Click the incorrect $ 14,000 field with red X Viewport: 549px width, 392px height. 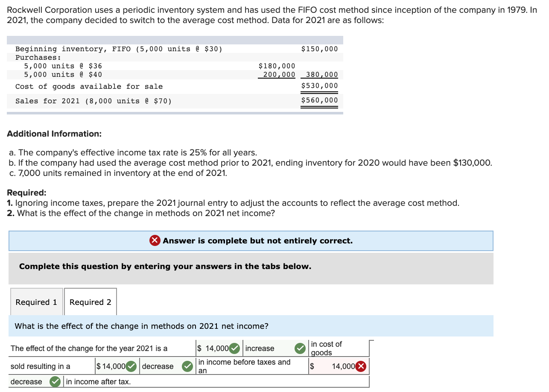coord(338,366)
